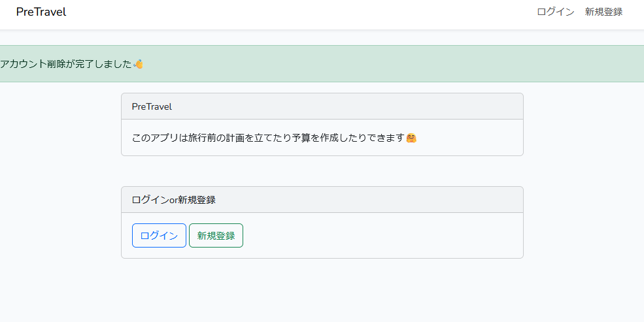Click the word 予算 in the app description

point(301,138)
